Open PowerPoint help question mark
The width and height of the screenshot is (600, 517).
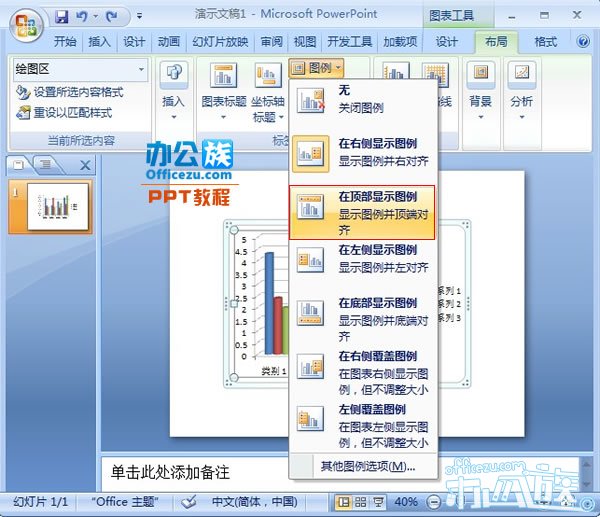click(x=583, y=41)
